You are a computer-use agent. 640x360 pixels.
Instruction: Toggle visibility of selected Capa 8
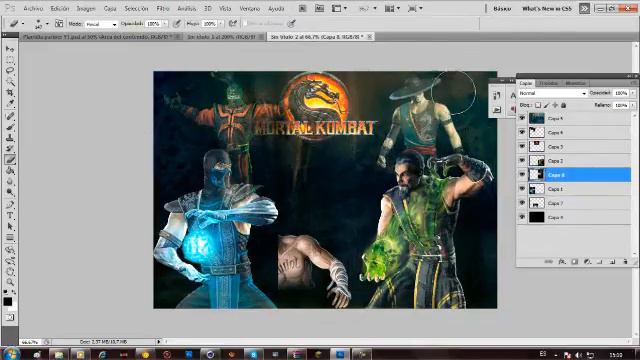click(x=522, y=174)
